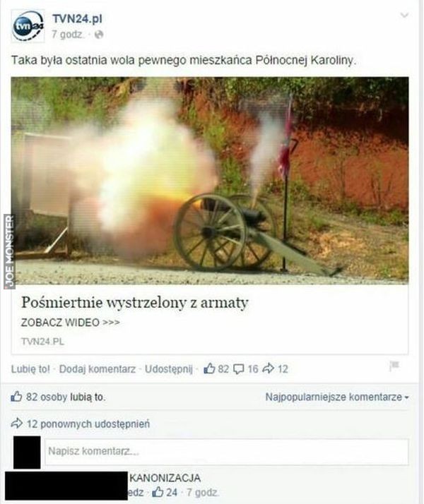Click thumbs-up with 24 on KANONIZACJA comment
This screenshot has height=504, width=424.
pos(158,492)
